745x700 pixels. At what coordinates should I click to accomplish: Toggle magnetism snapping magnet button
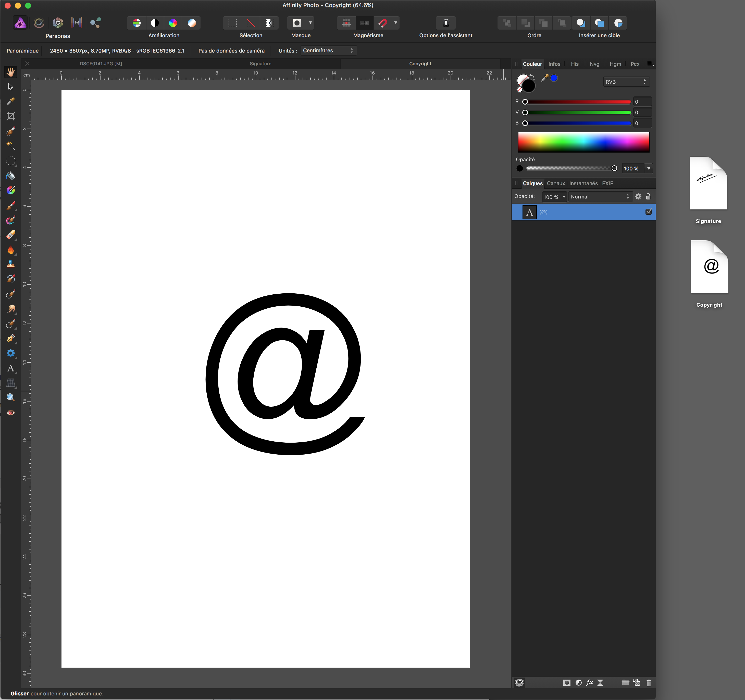click(x=383, y=23)
